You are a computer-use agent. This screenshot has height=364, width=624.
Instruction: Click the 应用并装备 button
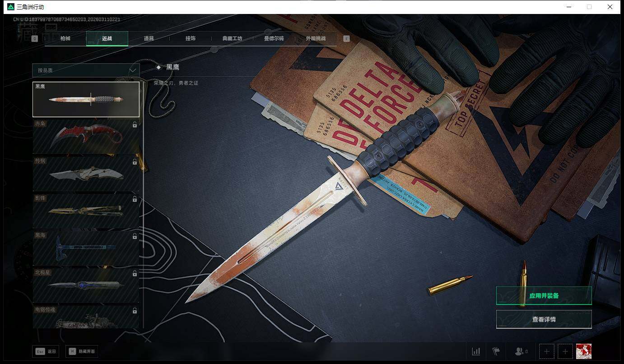544,296
